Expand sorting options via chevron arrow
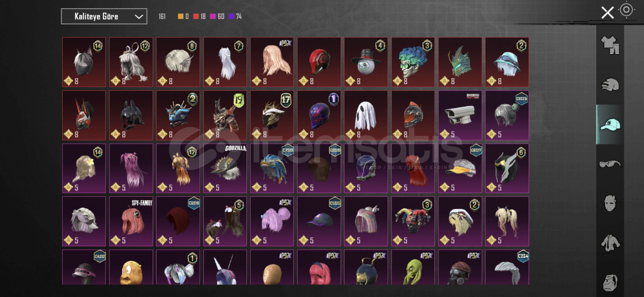This screenshot has width=644, height=297. click(139, 17)
